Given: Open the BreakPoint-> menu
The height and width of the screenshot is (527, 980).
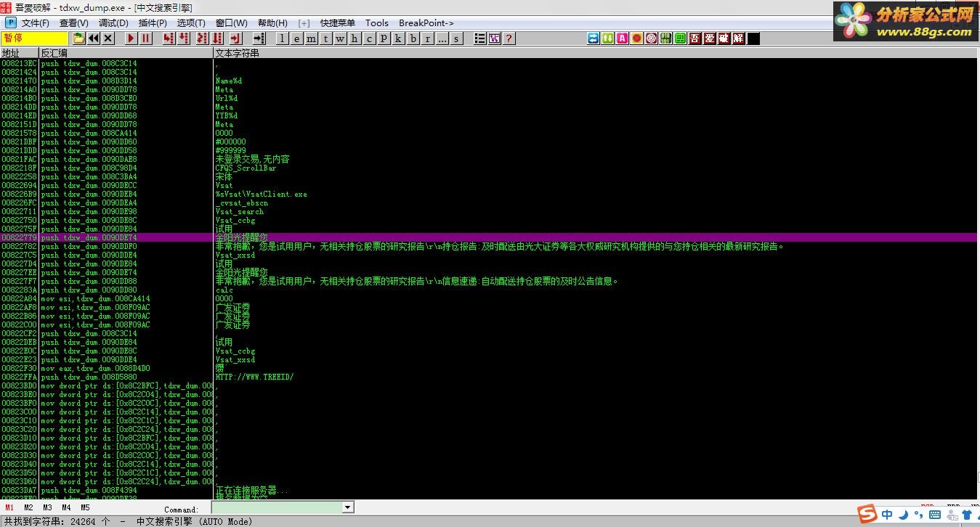Looking at the screenshot, I should [x=426, y=23].
